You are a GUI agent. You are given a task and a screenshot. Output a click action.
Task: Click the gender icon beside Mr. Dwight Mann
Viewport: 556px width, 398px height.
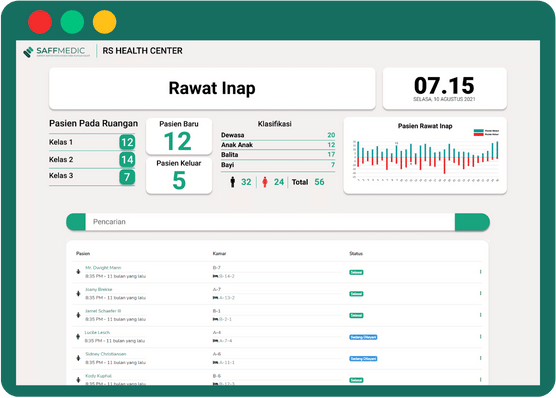click(78, 272)
